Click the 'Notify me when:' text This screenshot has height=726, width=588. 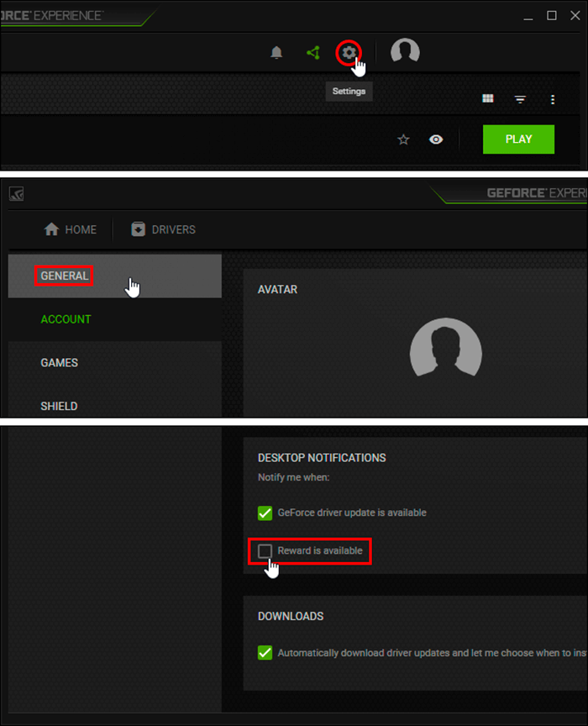pyautogui.click(x=293, y=477)
